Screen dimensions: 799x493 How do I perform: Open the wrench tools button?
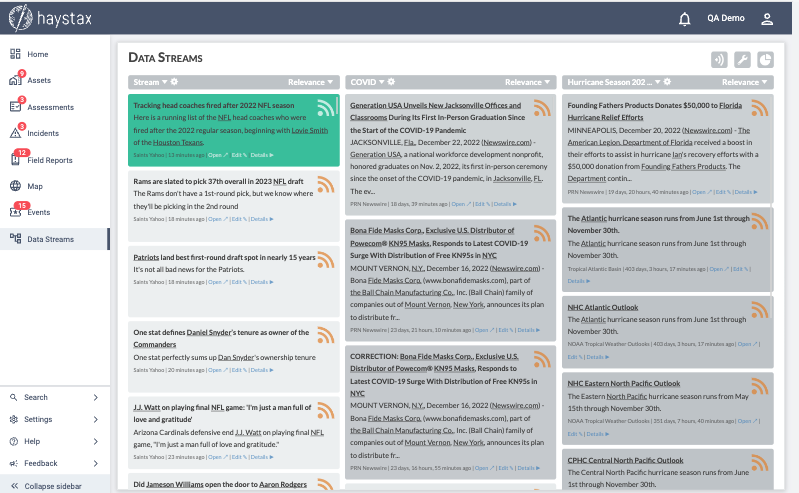pyautogui.click(x=742, y=60)
